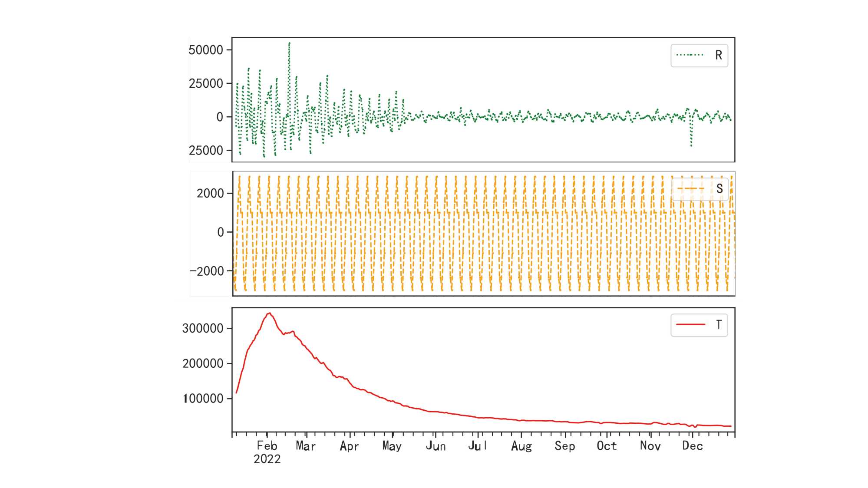Click the Dec month label on the x-axis
The width and height of the screenshot is (868, 488).
coord(692,446)
